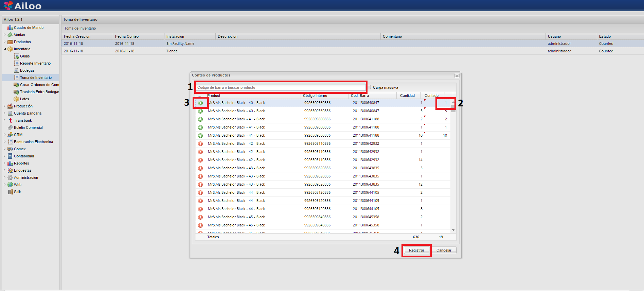Expand the Productos tree node
The image size is (644, 291).
[x=4, y=42]
